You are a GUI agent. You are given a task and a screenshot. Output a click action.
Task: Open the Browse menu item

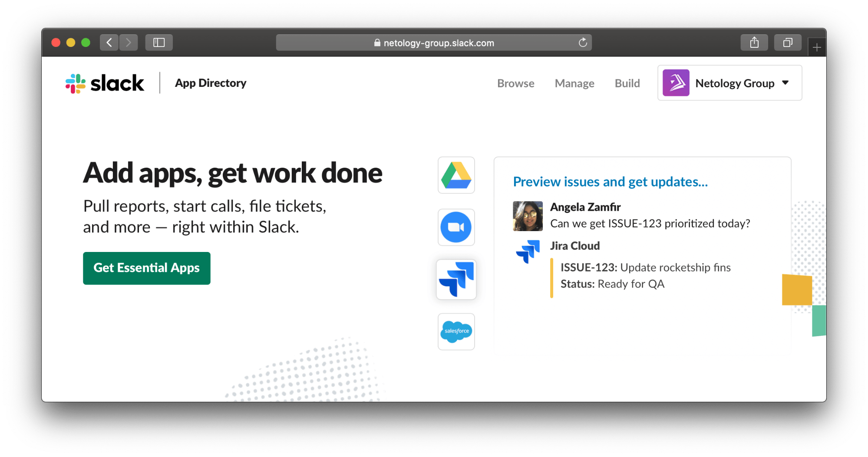tap(516, 83)
